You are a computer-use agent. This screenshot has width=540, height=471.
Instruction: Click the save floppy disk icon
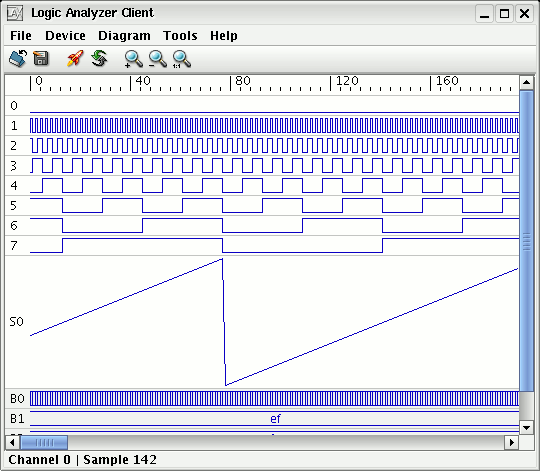coord(41,58)
